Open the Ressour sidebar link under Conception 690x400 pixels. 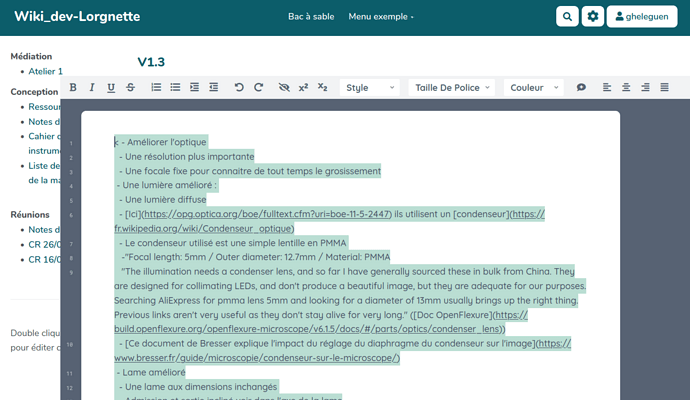pyautogui.click(x=44, y=107)
